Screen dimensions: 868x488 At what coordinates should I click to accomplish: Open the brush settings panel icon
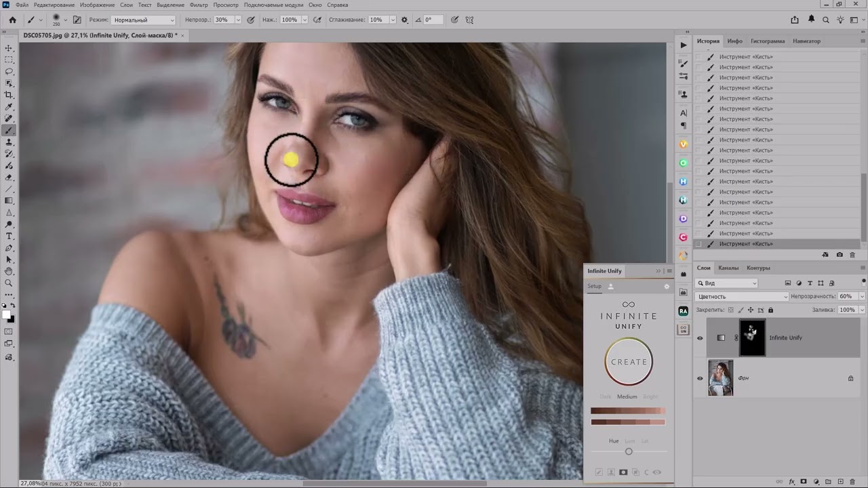77,20
